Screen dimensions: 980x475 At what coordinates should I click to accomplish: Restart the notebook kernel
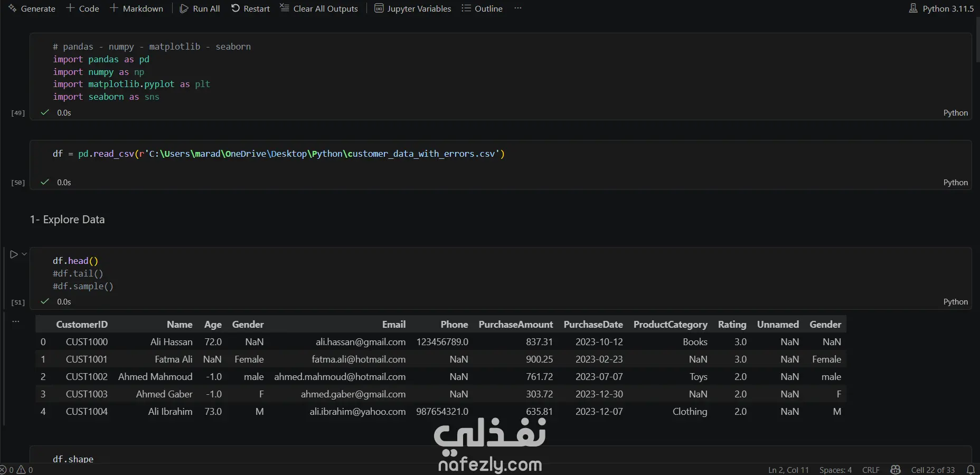(250, 8)
